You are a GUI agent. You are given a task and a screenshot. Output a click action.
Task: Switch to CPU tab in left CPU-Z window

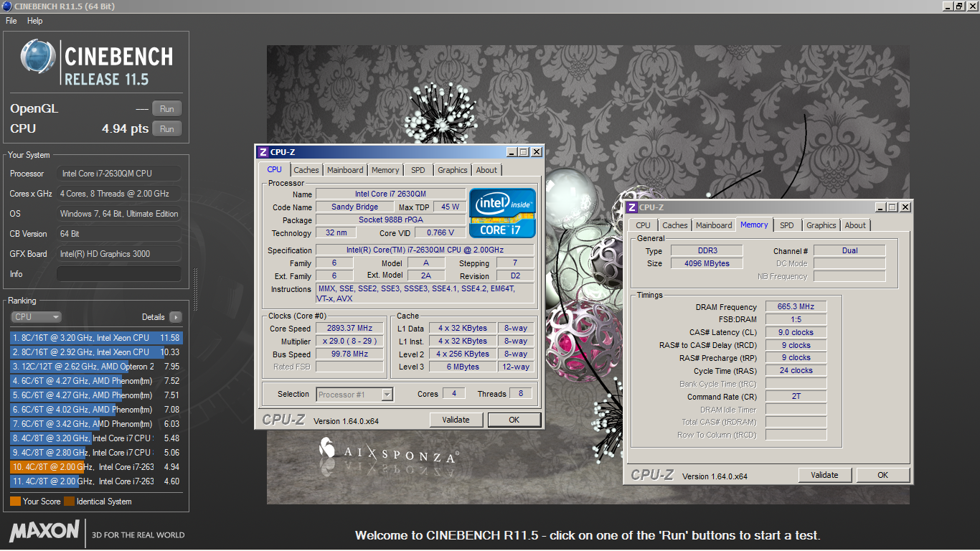pos(274,169)
